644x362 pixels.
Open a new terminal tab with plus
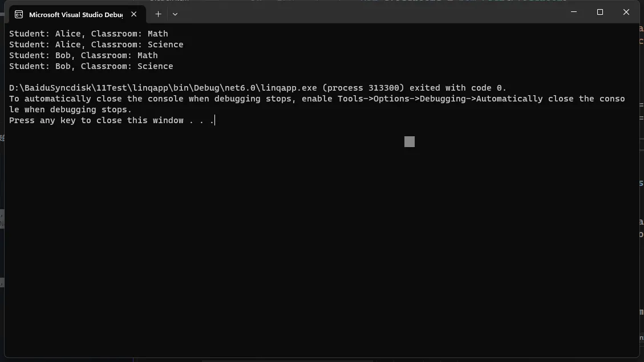[x=158, y=14]
